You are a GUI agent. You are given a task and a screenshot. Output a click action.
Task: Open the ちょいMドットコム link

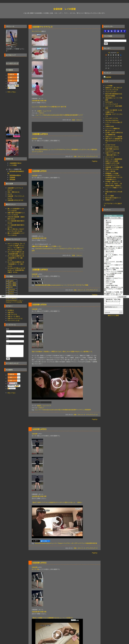[112, 118]
